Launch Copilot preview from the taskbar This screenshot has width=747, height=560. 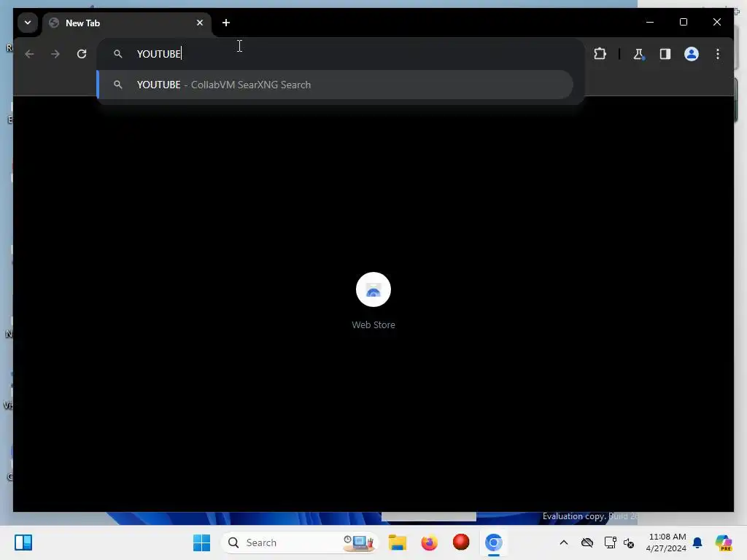point(723,542)
